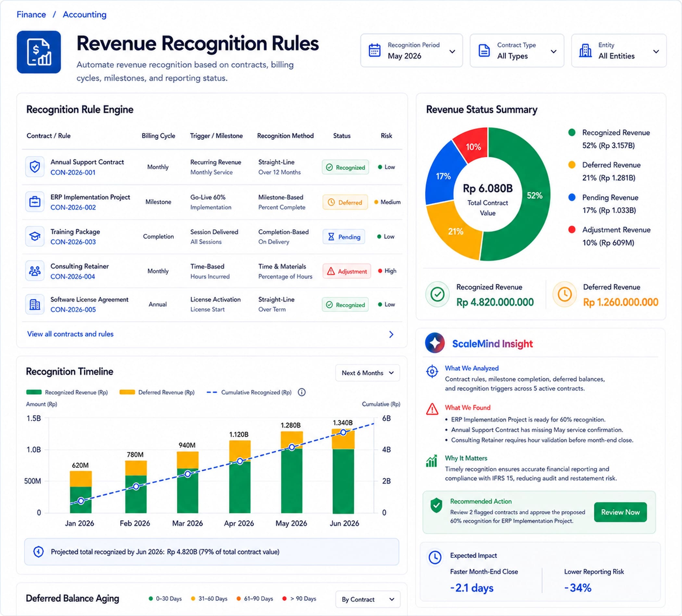
Task: Toggle the Deferred Revenue (Rp) legend item
Action: 157,392
